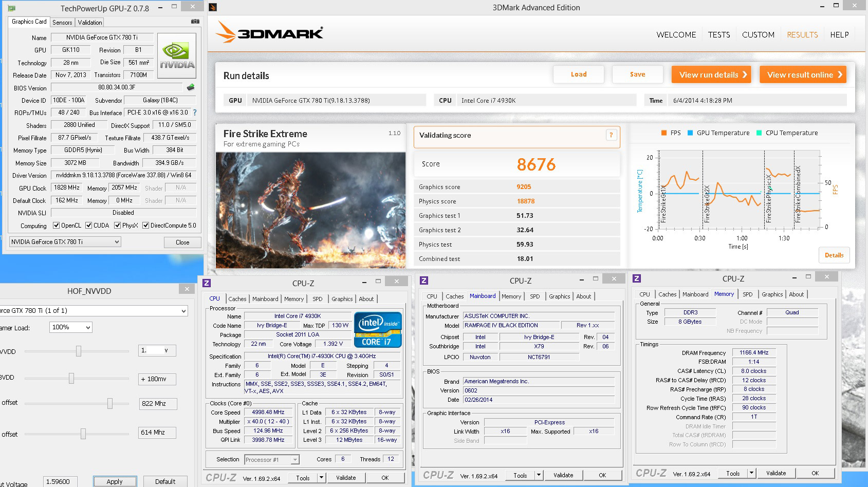Click the BIOS save chip icon
Viewport: 868px width, 487px height.
[x=191, y=87]
